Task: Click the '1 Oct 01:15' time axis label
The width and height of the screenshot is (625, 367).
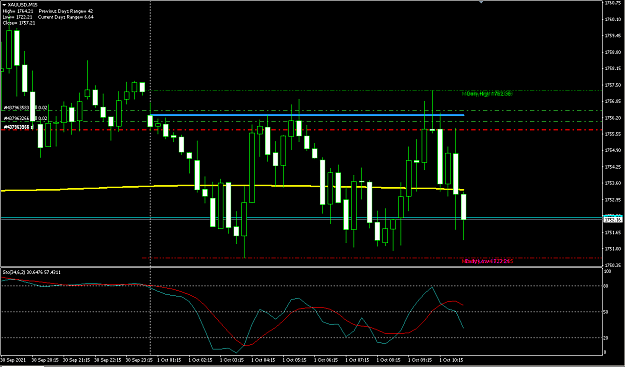Action: click(x=169, y=360)
